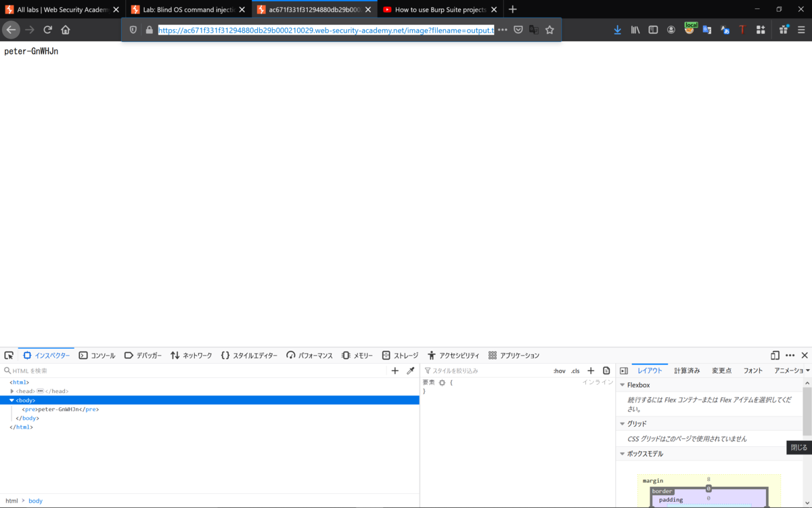This screenshot has height=508, width=812.
Task: Open the メモリー devtools tab
Action: coord(357,356)
